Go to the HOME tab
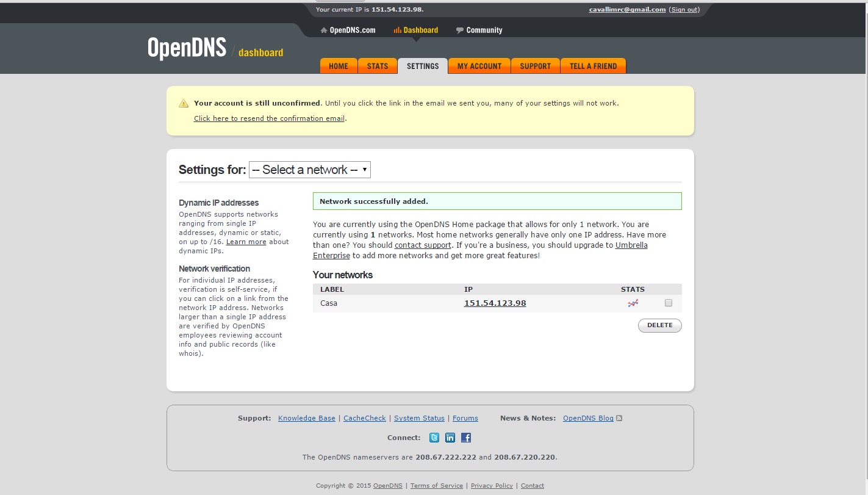 tap(339, 66)
